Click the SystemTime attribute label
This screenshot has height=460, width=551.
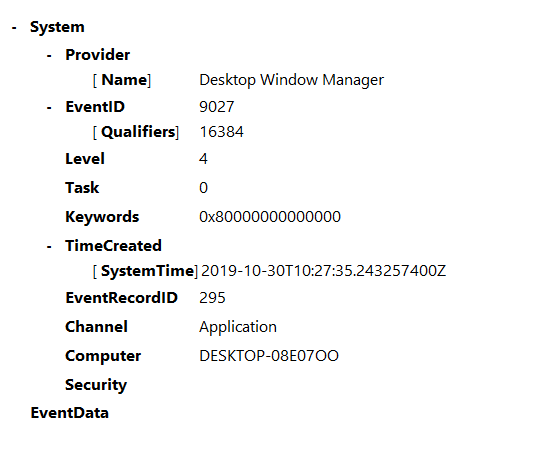148,271
